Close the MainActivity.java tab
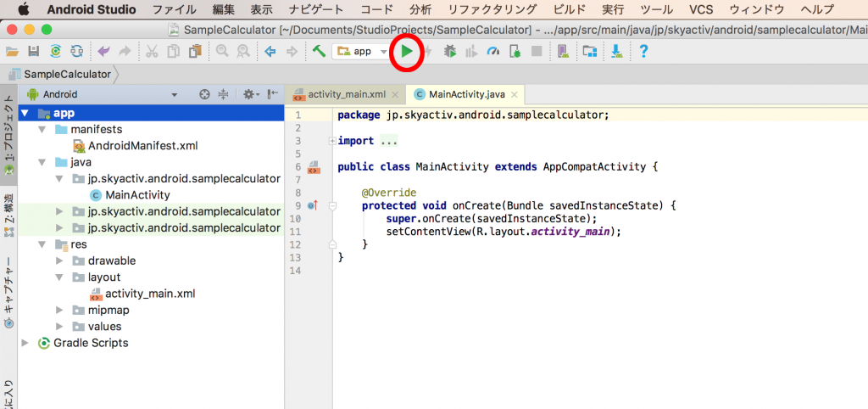868x409 pixels. (515, 95)
